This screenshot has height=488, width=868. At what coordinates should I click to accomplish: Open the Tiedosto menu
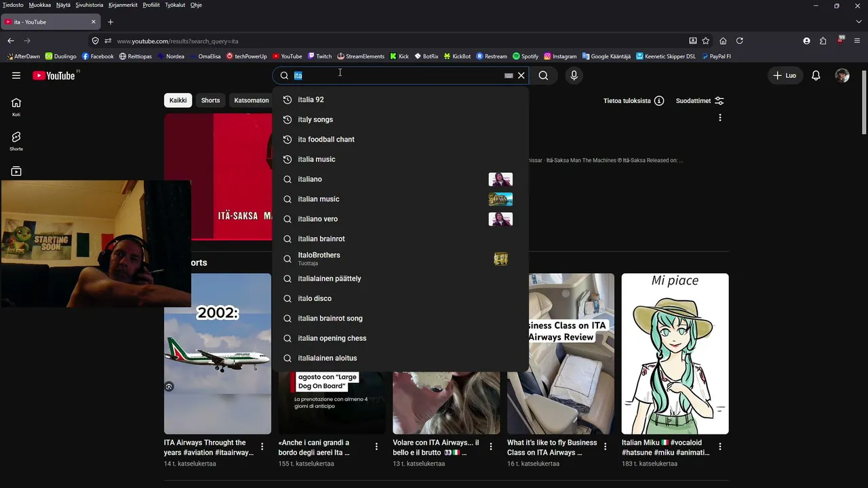click(x=13, y=5)
